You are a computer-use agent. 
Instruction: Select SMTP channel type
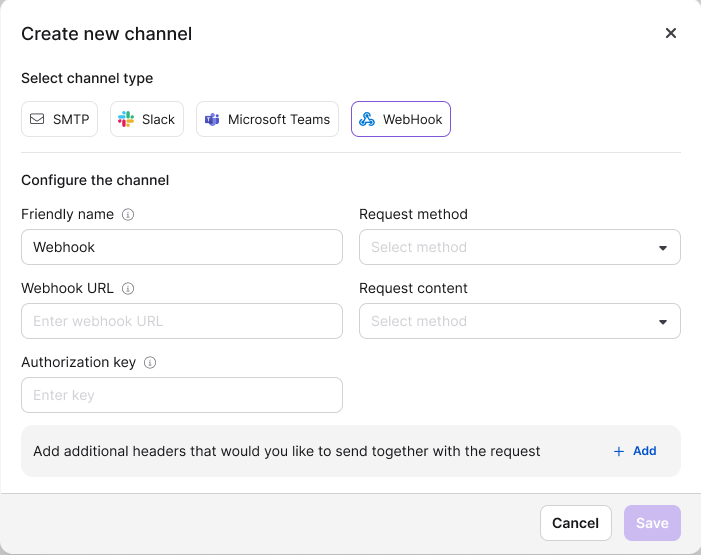pos(59,119)
